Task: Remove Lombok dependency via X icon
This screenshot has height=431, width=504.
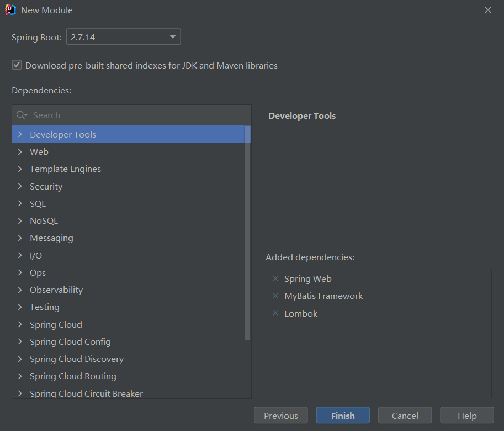Action: [275, 313]
